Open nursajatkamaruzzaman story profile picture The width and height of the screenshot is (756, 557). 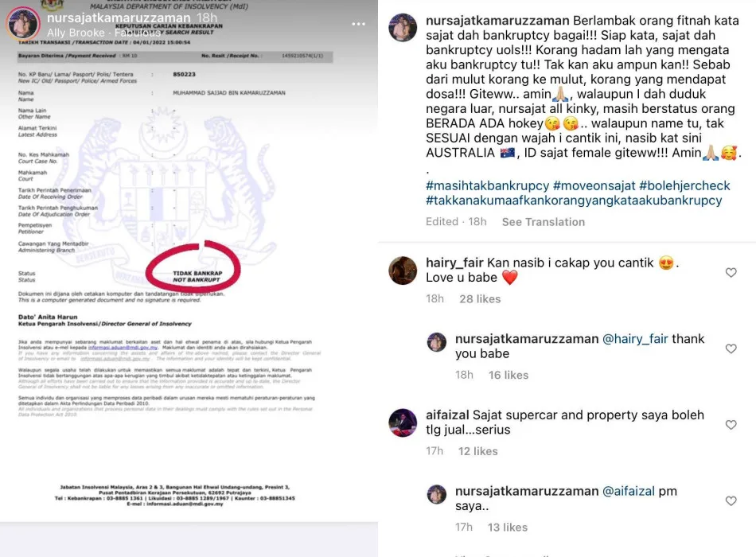[x=22, y=24]
